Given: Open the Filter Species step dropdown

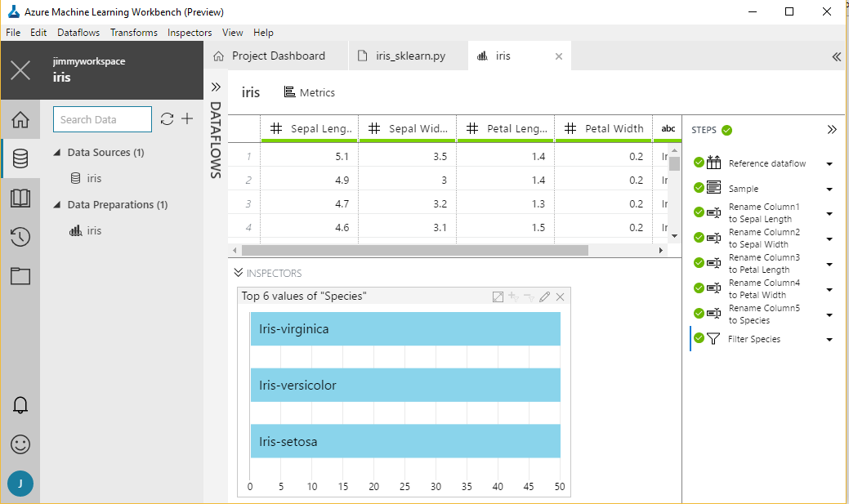Looking at the screenshot, I should point(829,339).
